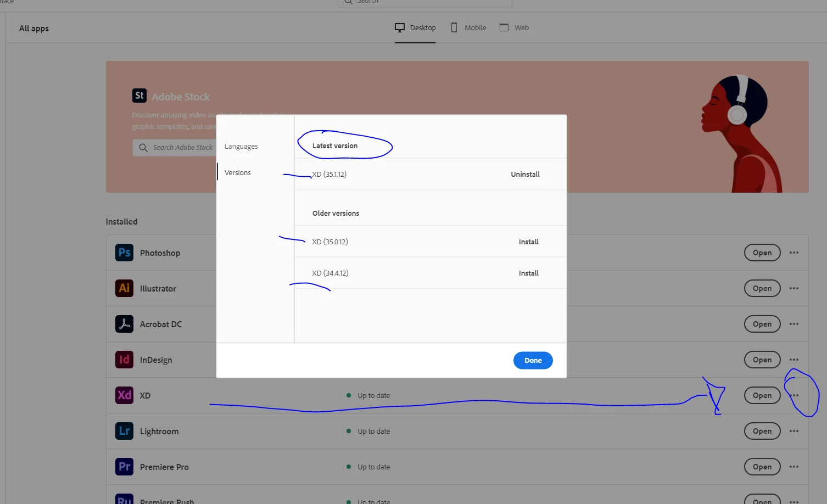Click the Premiere Pro app name
Viewport: 827px width, 504px height.
click(x=164, y=467)
